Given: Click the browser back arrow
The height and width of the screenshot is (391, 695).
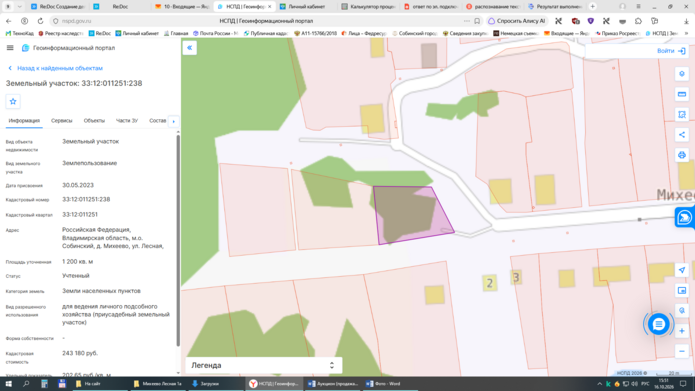Looking at the screenshot, I should pos(9,21).
